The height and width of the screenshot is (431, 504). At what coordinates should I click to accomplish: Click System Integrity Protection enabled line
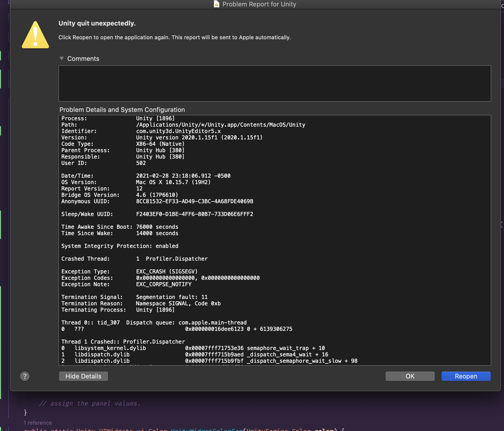click(x=120, y=246)
